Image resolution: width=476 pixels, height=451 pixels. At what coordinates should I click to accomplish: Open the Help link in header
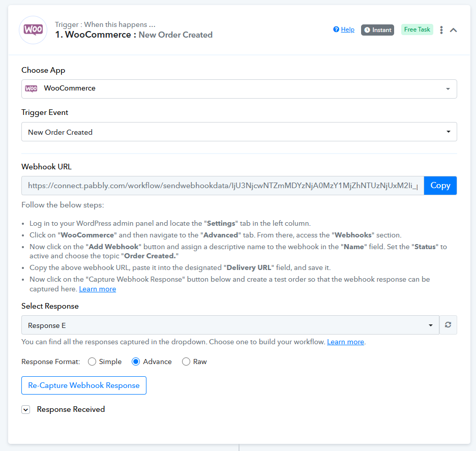347,29
